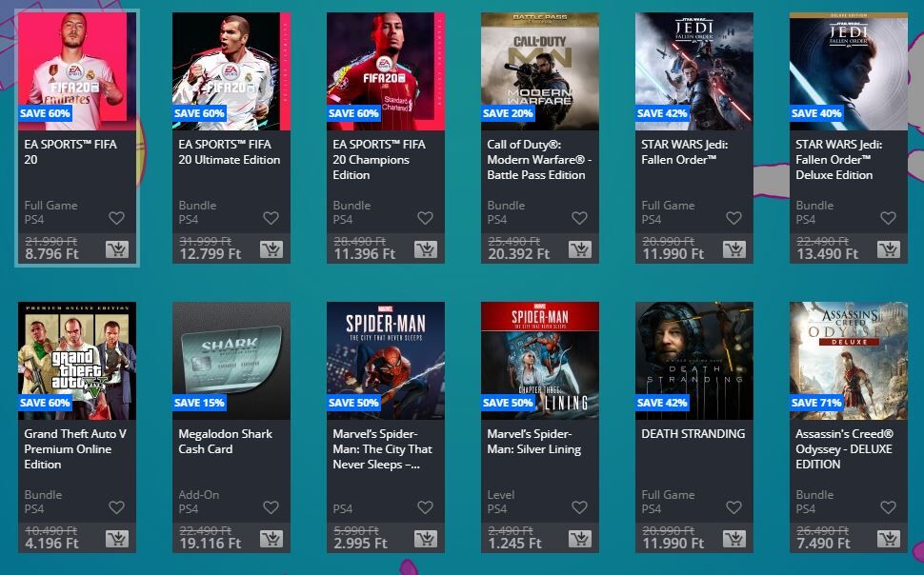The width and height of the screenshot is (924, 575).
Task: Add Megalodon Shark Cash Card to cart
Action: tap(271, 539)
